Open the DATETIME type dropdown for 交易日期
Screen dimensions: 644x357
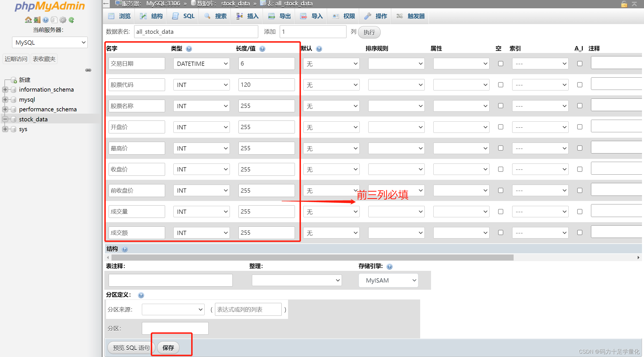tap(201, 64)
